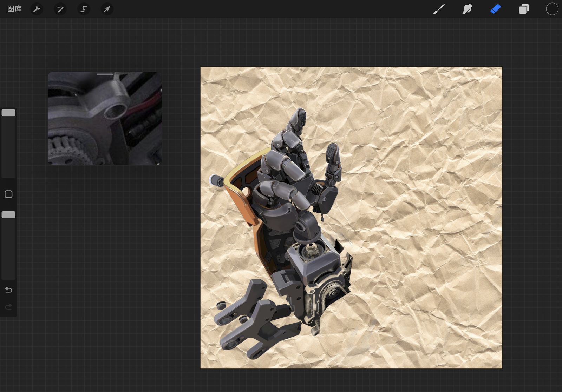Select the Eraser tool
Viewport: 562px width, 392px height.
coord(496,9)
